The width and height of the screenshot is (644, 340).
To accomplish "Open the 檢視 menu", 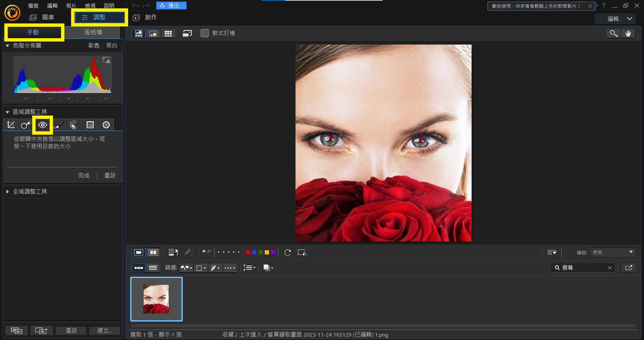I will (x=90, y=6).
